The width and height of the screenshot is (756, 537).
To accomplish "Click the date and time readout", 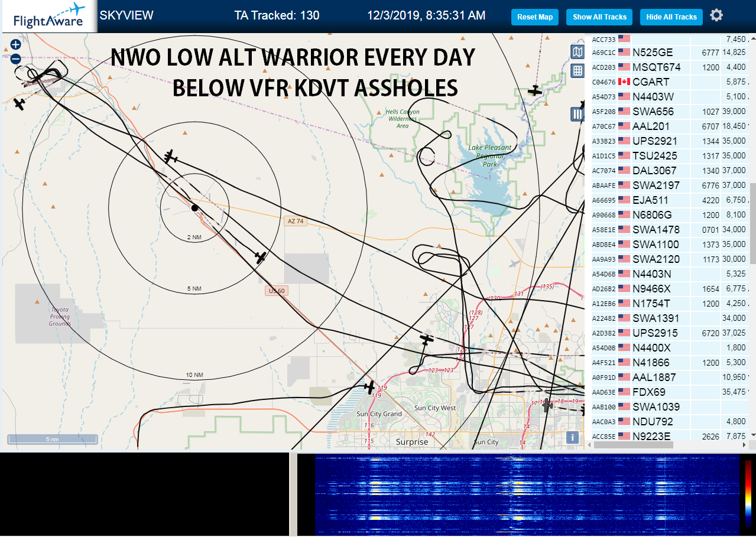I will pyautogui.click(x=426, y=15).
